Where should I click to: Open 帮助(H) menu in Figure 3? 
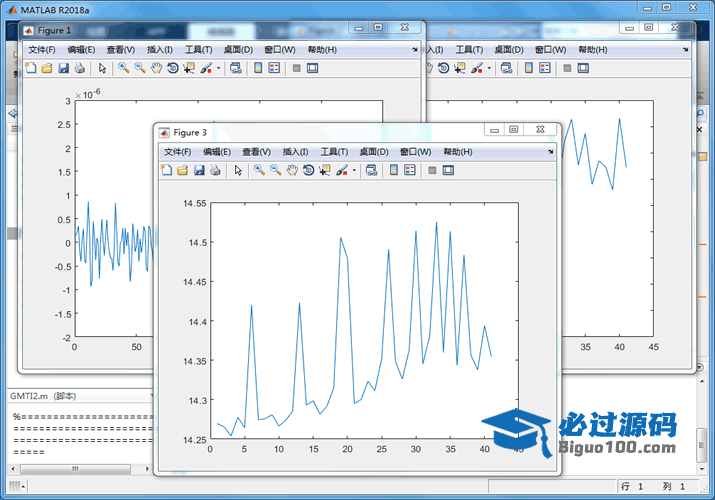[457, 152]
